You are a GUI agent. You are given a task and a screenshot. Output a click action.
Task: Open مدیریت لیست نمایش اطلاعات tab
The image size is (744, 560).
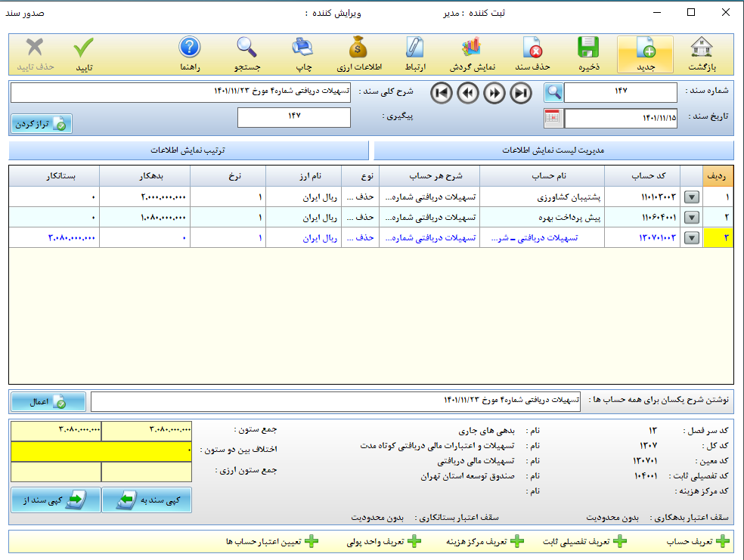point(553,150)
